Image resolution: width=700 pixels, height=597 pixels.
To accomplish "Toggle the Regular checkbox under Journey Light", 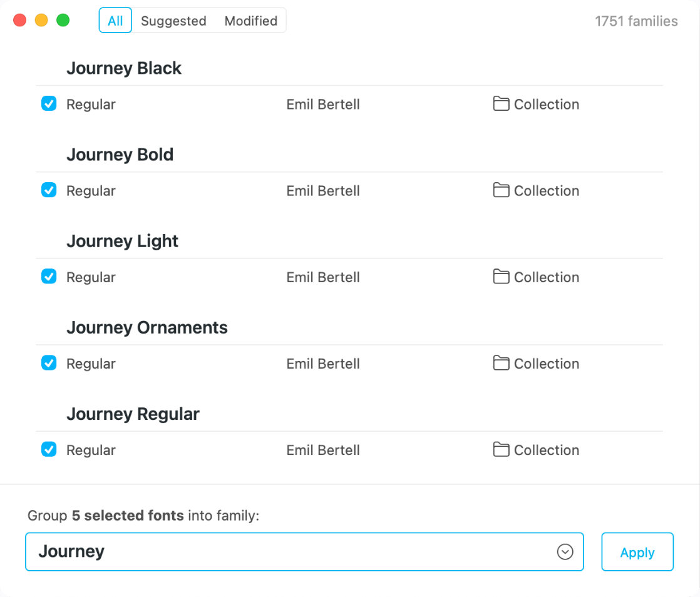I will pyautogui.click(x=49, y=276).
